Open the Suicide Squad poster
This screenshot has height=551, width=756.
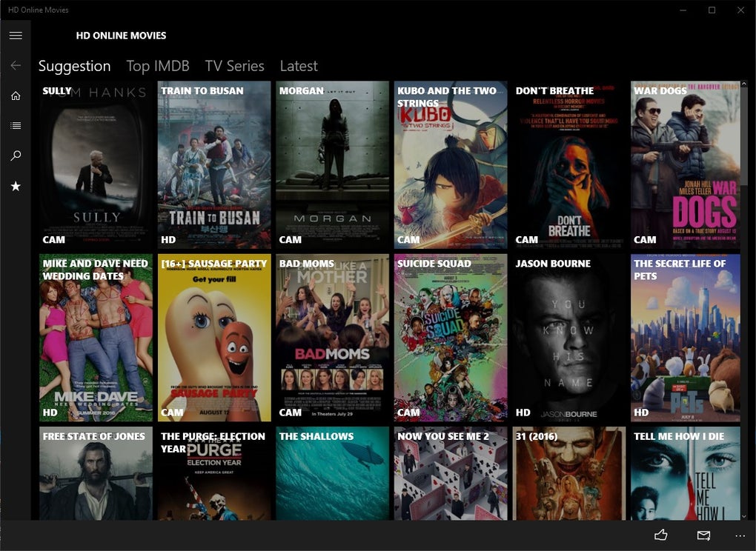[x=451, y=338]
